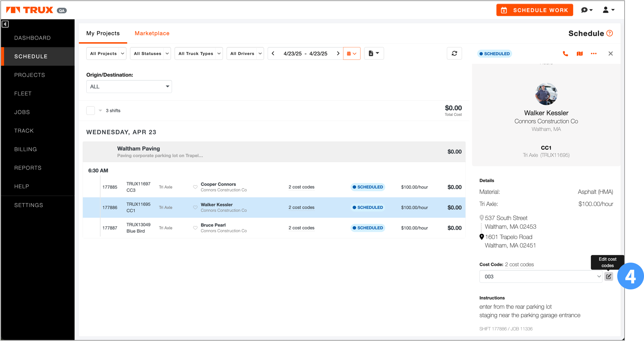Open the map icon in shift panel
Image resolution: width=644 pixels, height=341 pixels.
[x=580, y=54]
